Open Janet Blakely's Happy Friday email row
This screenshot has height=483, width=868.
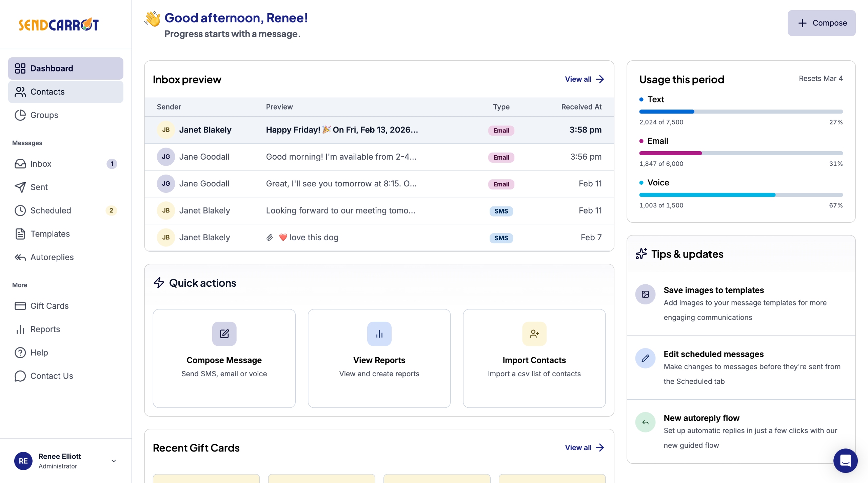341,130
